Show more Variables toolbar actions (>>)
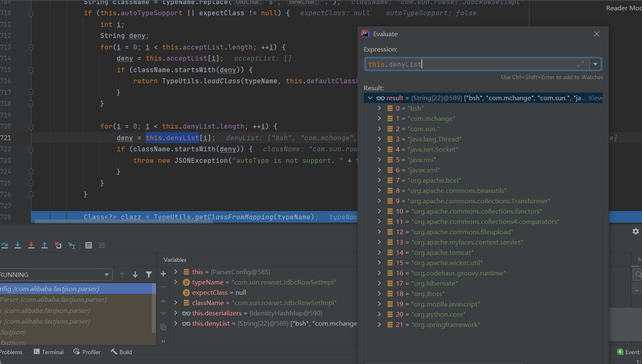 coord(163,341)
